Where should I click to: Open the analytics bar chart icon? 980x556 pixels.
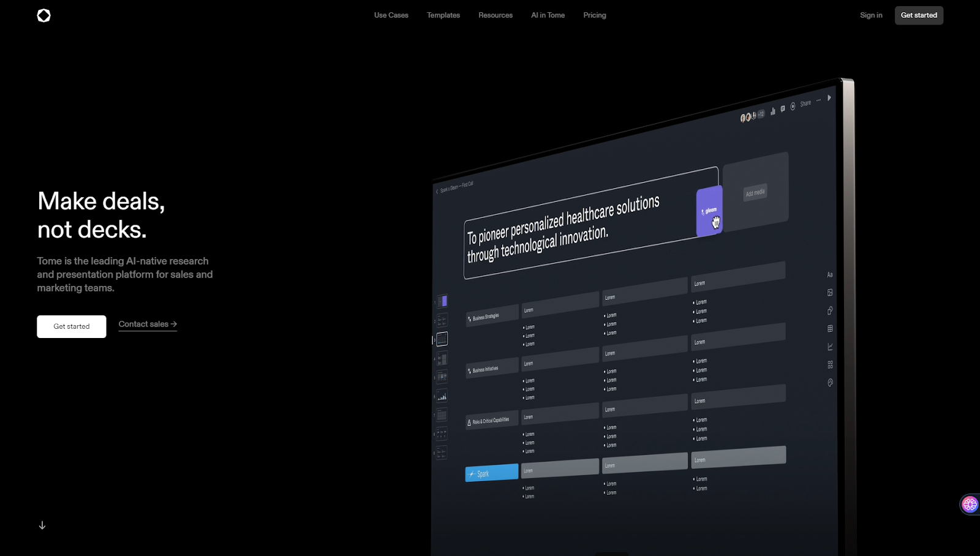pyautogui.click(x=773, y=111)
